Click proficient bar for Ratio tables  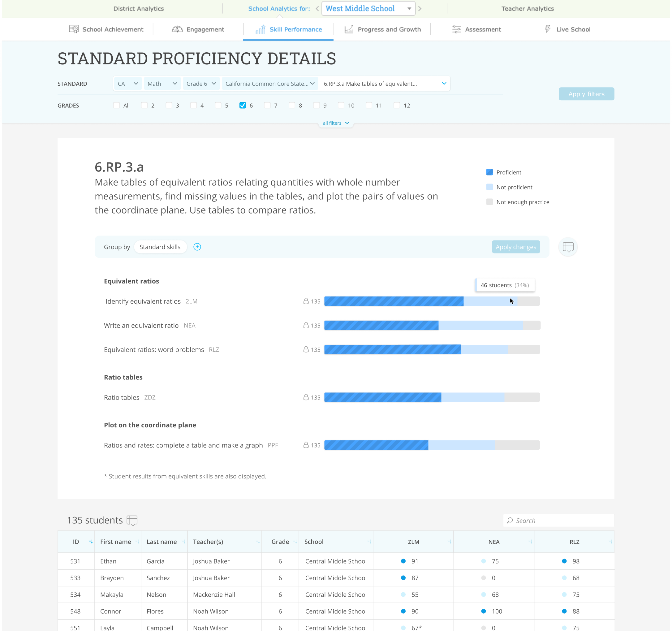(x=382, y=397)
